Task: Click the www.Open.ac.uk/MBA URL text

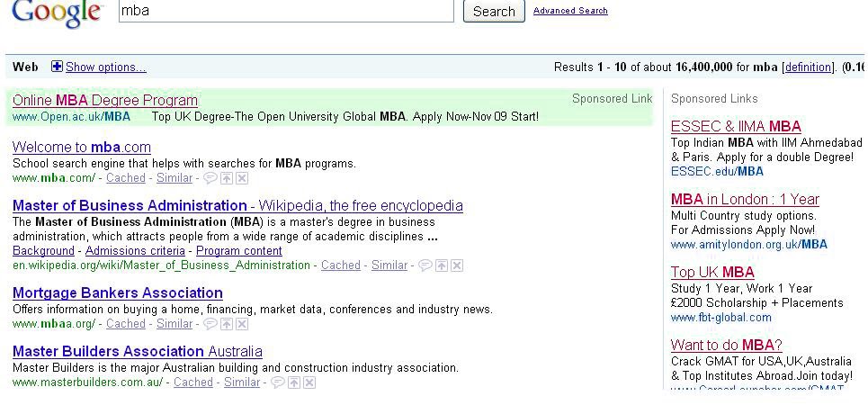Action: coord(71,117)
